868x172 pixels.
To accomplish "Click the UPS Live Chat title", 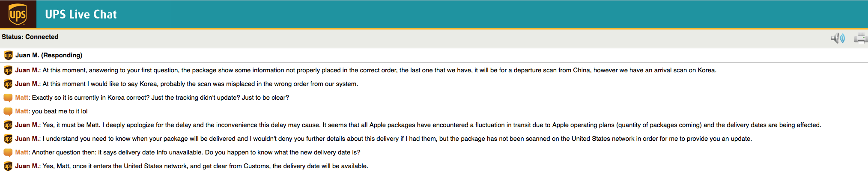I will point(81,15).
